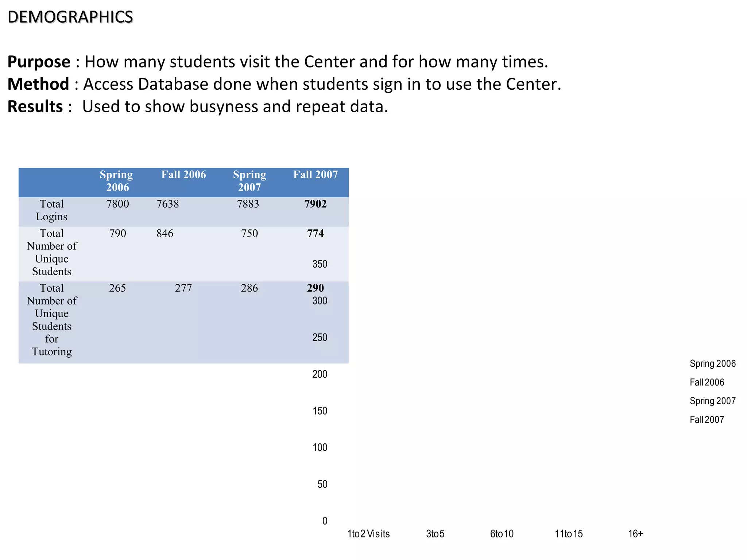Screen dimensions: 747x560
Task: Select the Spring 2006 table column header
Action: [x=117, y=181]
